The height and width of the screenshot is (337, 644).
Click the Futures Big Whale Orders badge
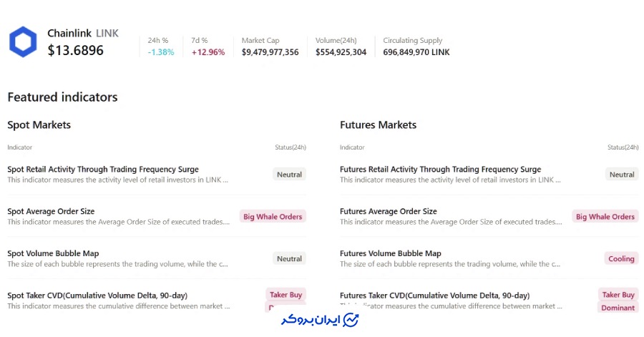pos(605,217)
